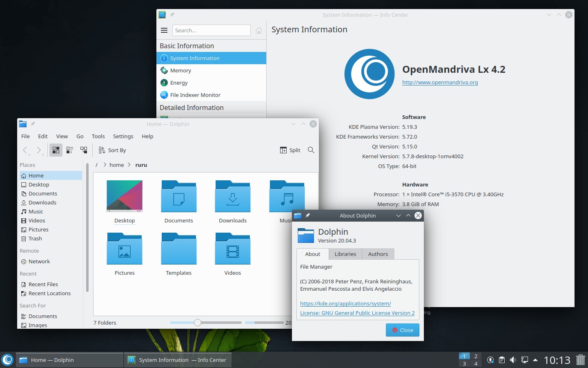588x368 pixels.
Task: Select the Documents folder icon in file view
Action: pyautogui.click(x=179, y=196)
